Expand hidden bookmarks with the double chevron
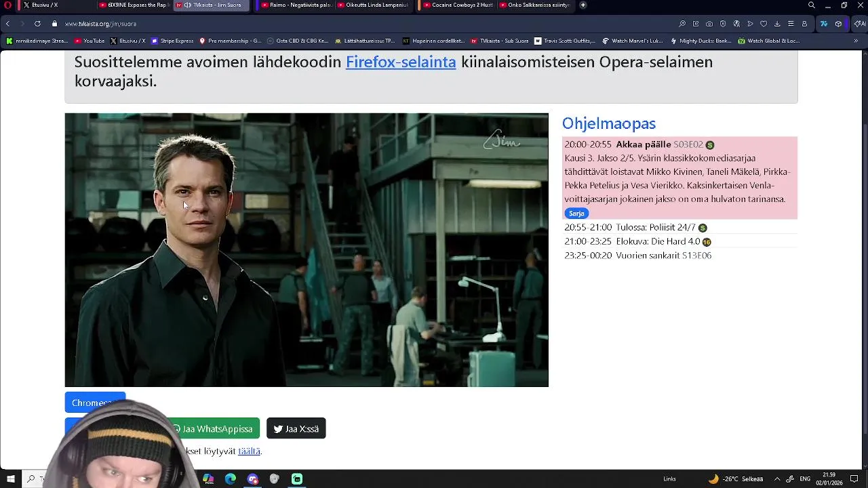This screenshot has height=488, width=868. tap(856, 41)
